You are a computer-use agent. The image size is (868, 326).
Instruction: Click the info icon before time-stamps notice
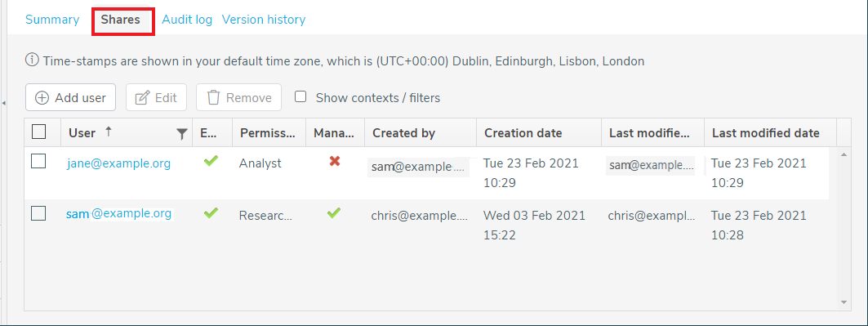pos(32,60)
